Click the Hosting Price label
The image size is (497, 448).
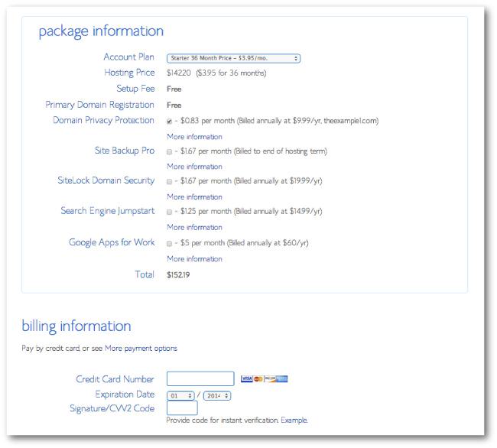pyautogui.click(x=129, y=73)
